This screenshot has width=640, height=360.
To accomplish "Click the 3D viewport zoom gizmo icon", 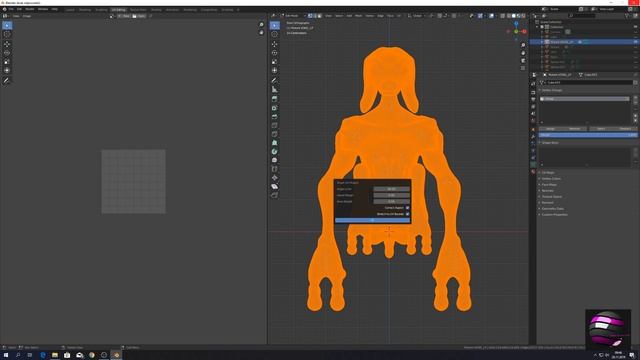I will tap(523, 45).
